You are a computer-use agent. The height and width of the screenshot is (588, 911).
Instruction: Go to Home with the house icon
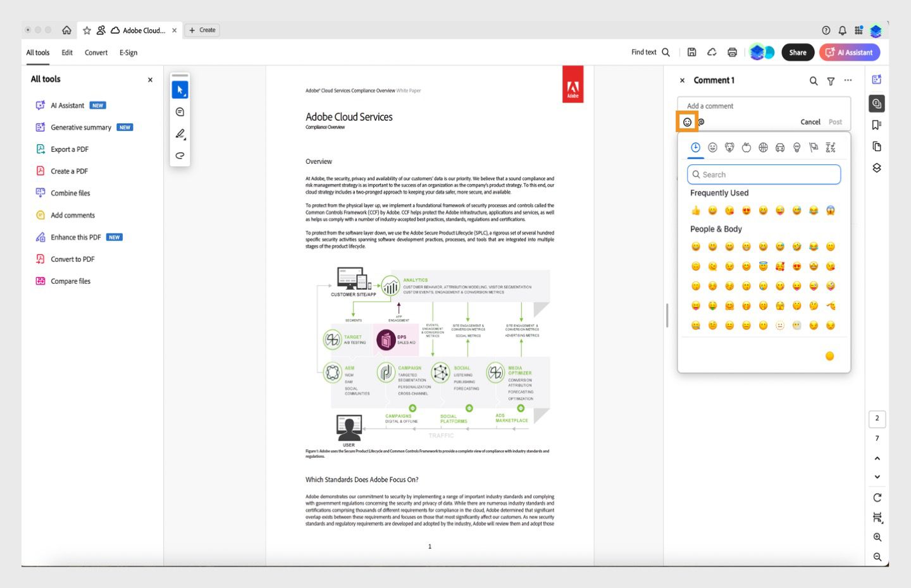pyautogui.click(x=66, y=30)
